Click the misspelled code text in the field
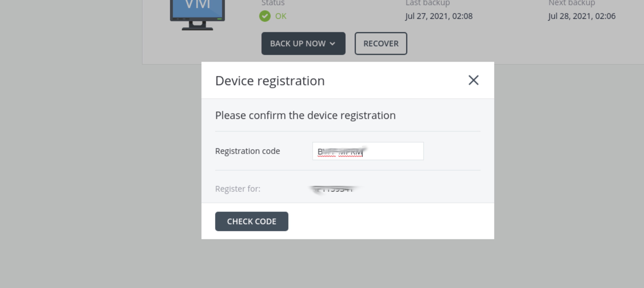This screenshot has width=644, height=288. point(340,152)
